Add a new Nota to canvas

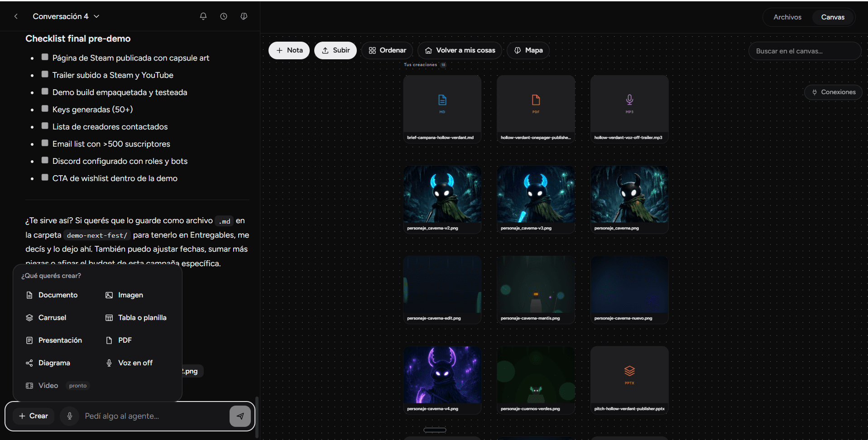(x=289, y=50)
